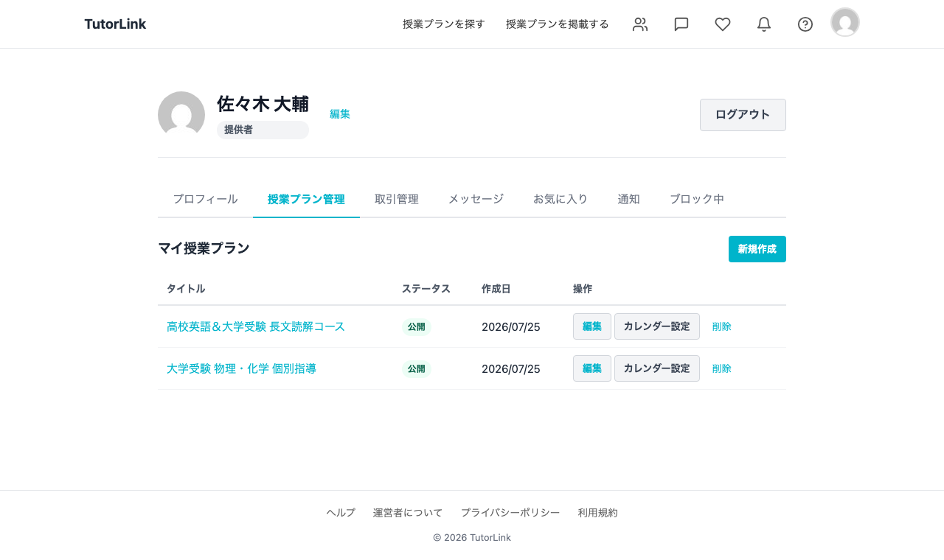Screen dimensions: 944x560
Task: Switch to the 取引管理 tab
Action: point(397,199)
